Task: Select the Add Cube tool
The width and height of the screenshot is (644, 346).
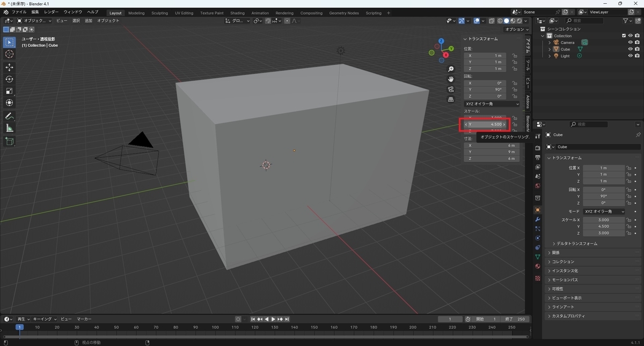Action: 9,142
